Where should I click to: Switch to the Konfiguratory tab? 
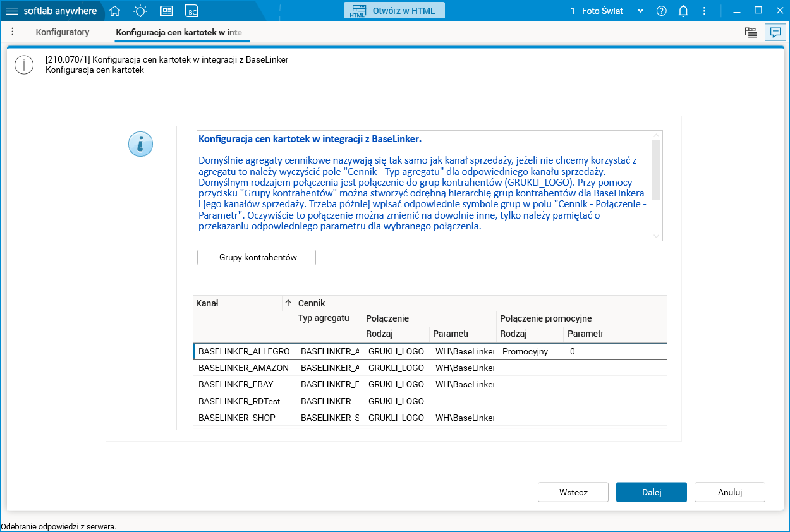click(x=63, y=32)
